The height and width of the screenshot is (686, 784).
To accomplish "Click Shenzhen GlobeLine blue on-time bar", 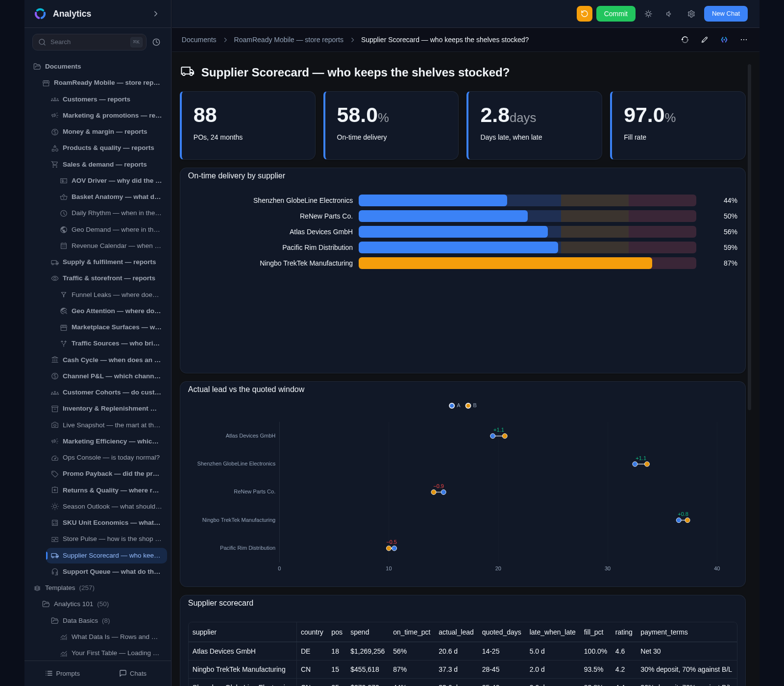I will click(433, 200).
